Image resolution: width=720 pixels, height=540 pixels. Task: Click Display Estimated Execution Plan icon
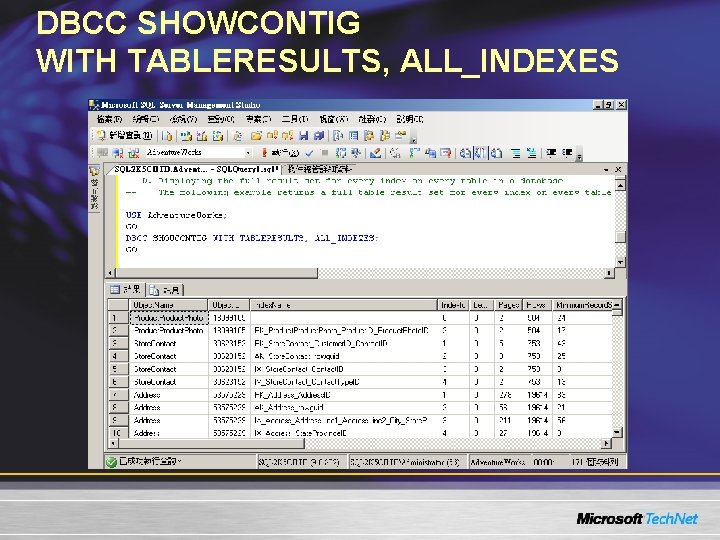341,152
